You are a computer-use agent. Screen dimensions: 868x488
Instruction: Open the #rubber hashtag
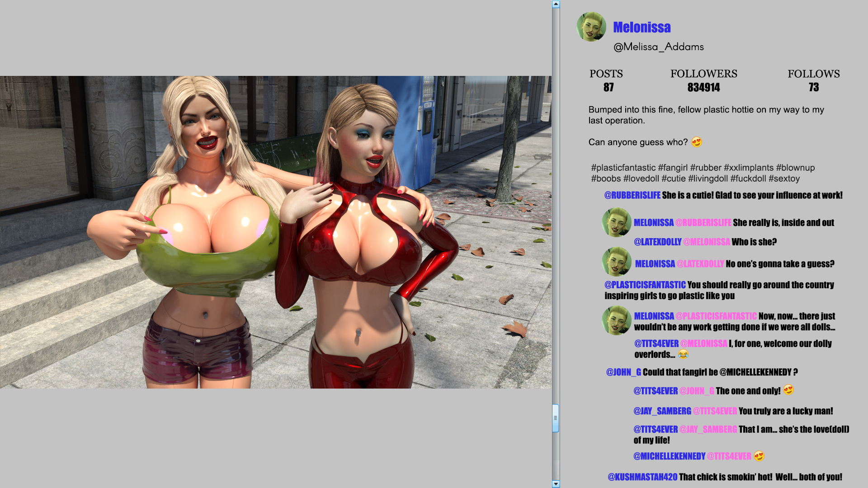coord(706,168)
